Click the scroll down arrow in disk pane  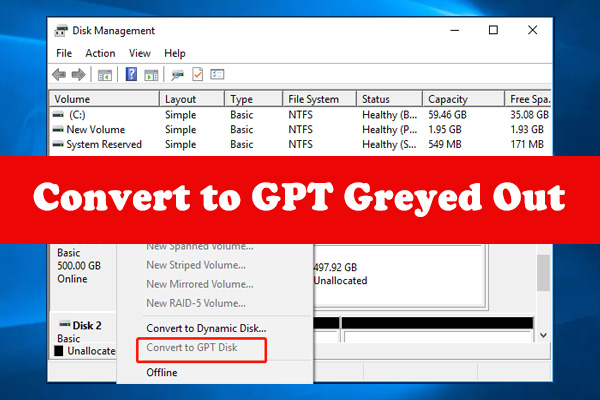coord(543,335)
